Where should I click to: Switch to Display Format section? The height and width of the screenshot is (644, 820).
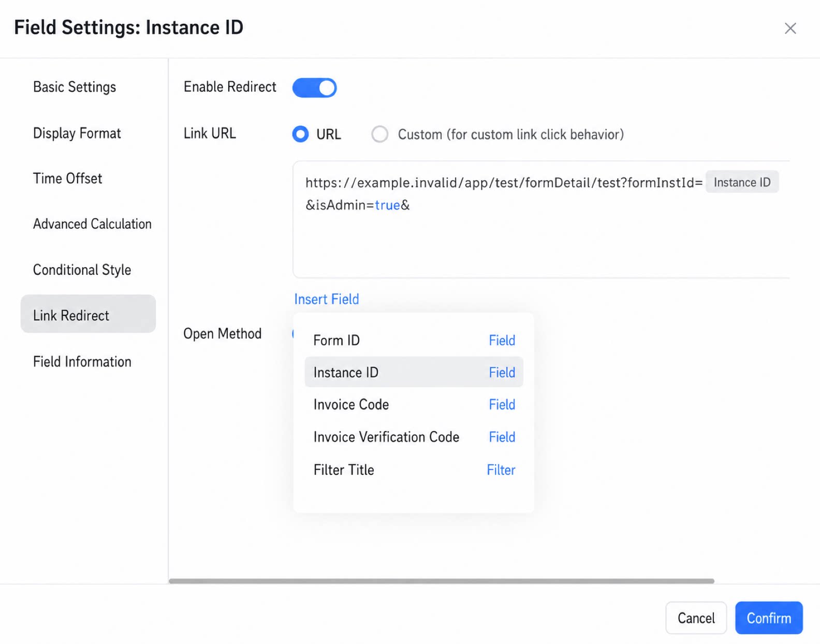(77, 133)
